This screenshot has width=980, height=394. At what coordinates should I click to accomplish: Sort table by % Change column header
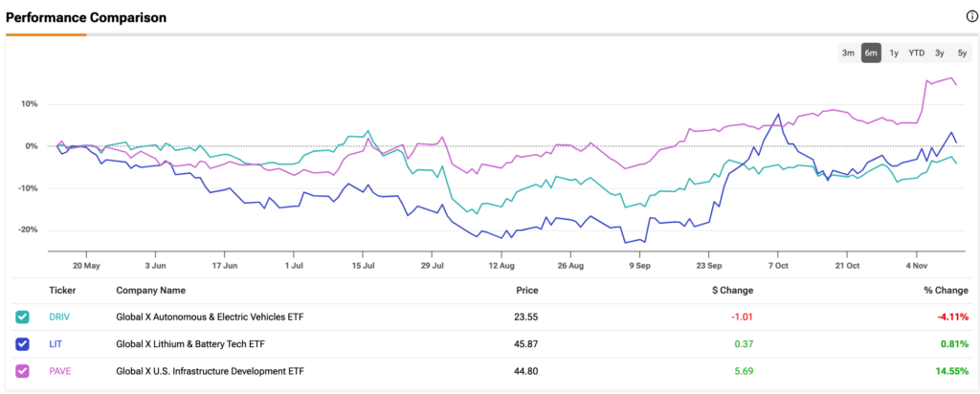(946, 291)
